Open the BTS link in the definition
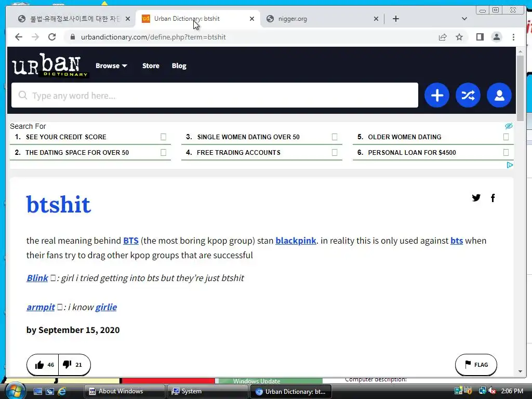 (x=130, y=241)
